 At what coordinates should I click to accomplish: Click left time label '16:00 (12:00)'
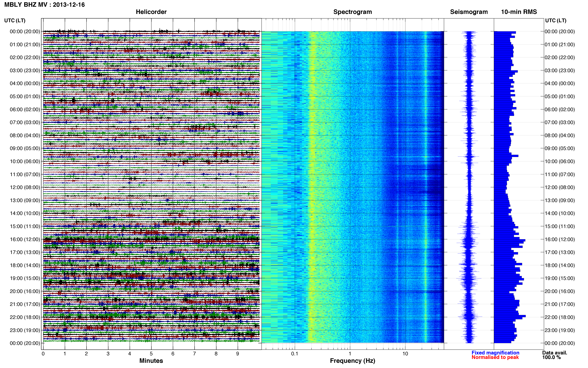(25, 239)
